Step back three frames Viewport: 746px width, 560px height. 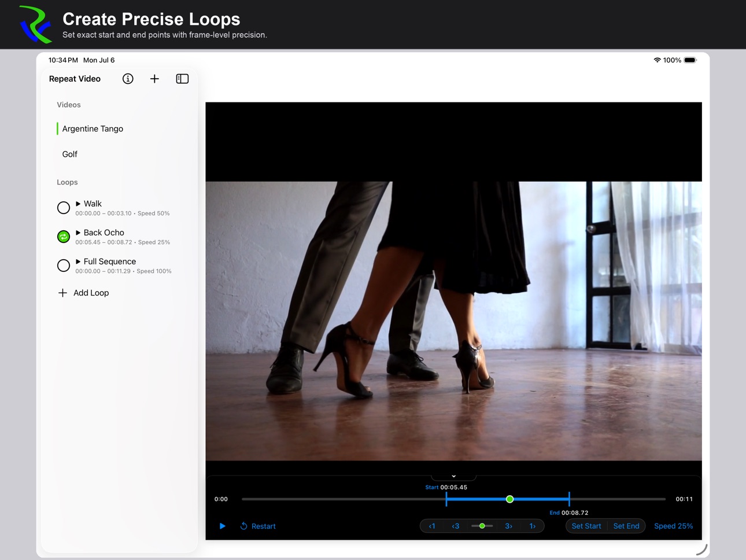pyautogui.click(x=456, y=526)
